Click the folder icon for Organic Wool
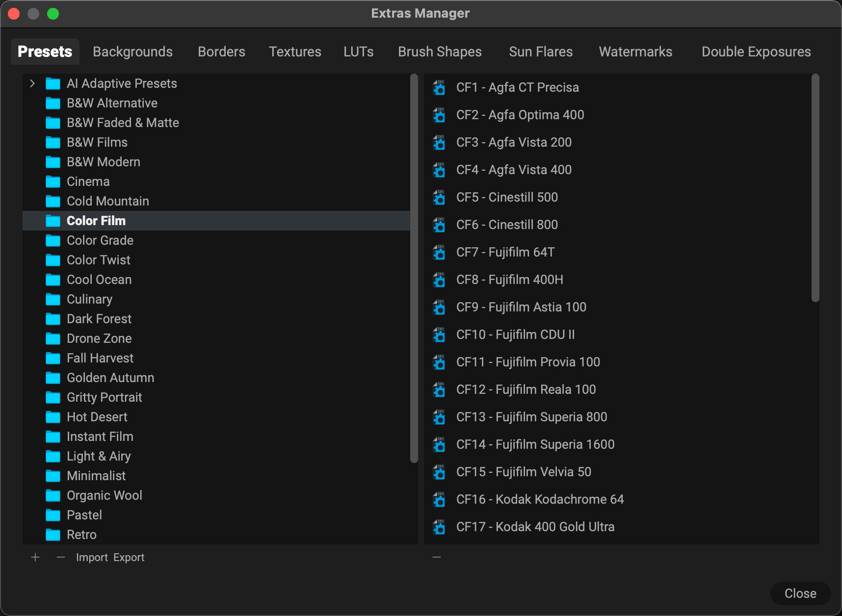The image size is (842, 616). click(x=53, y=496)
